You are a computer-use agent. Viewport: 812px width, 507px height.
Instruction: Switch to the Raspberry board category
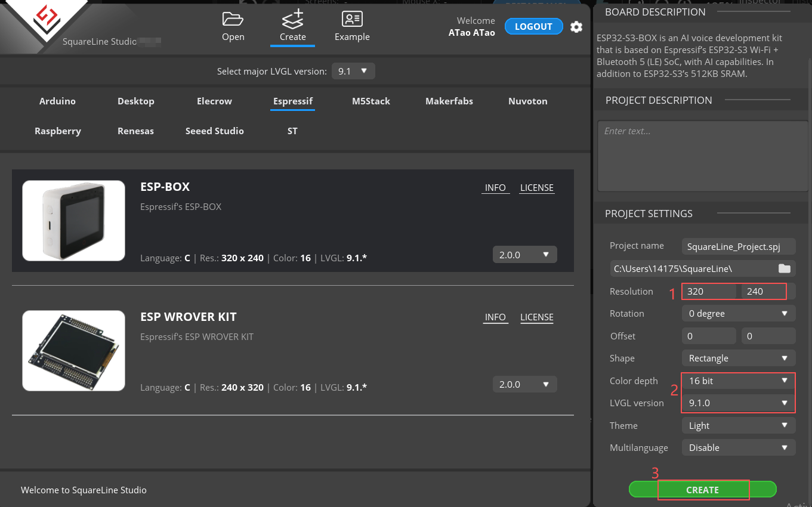point(58,131)
